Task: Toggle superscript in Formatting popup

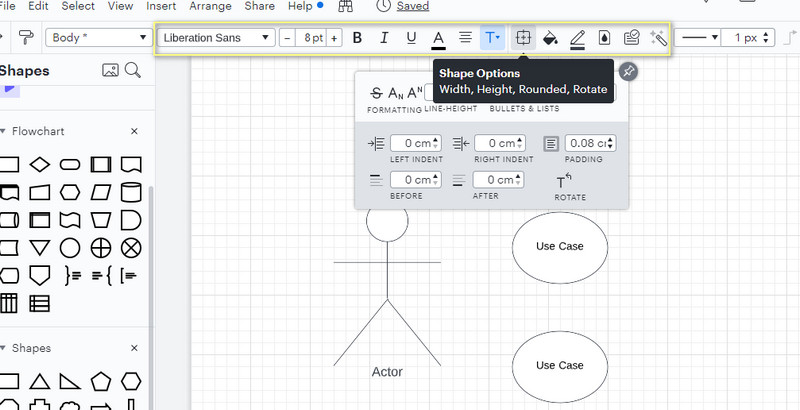Action: click(x=415, y=93)
